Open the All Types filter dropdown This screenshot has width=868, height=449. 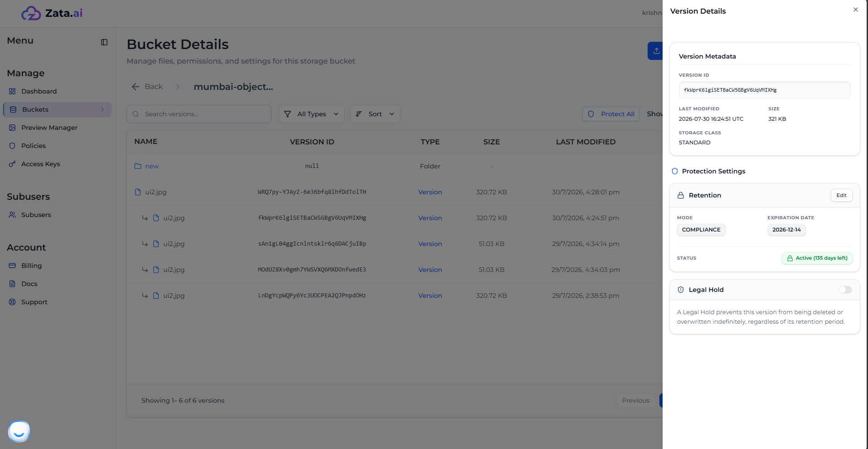312,114
